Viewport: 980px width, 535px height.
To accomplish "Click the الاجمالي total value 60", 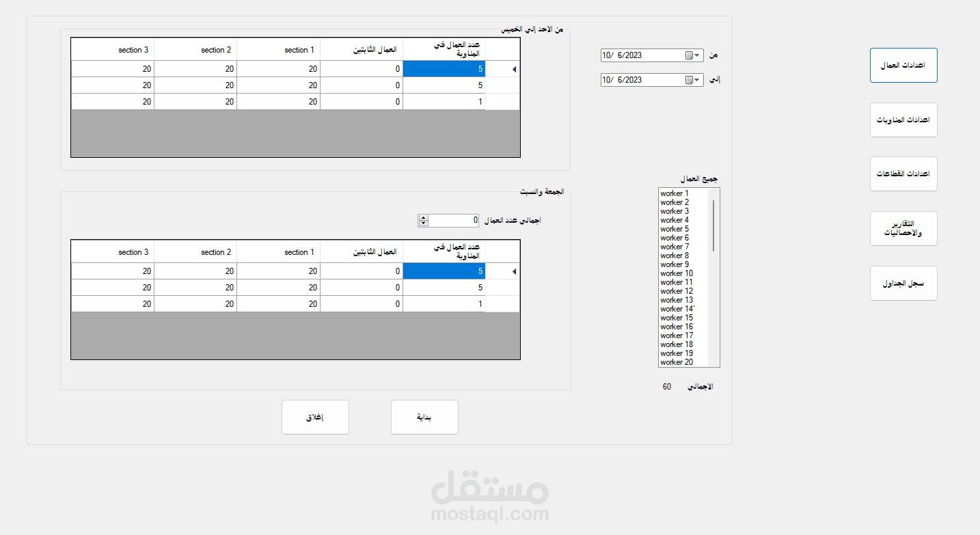I will click(x=667, y=387).
